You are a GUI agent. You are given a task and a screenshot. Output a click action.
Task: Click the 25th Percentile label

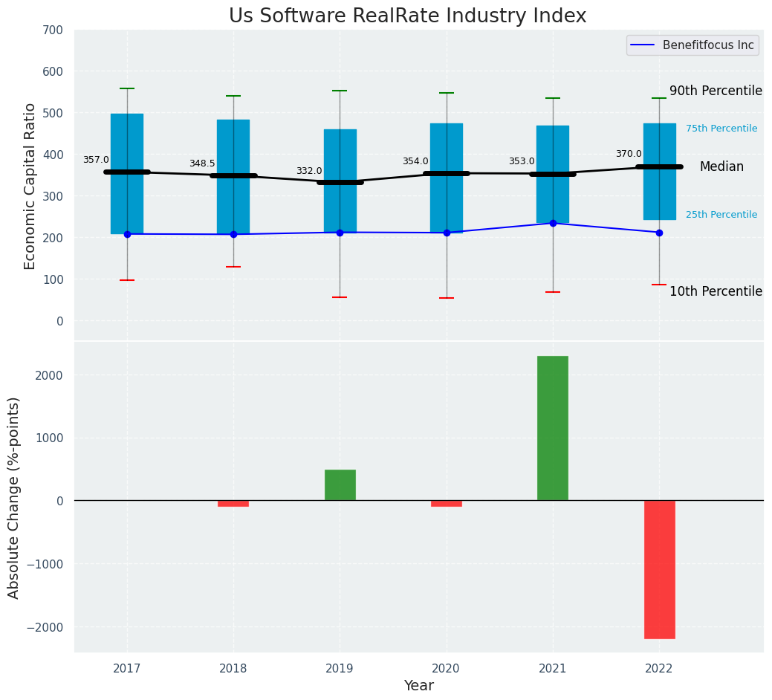[721, 215]
